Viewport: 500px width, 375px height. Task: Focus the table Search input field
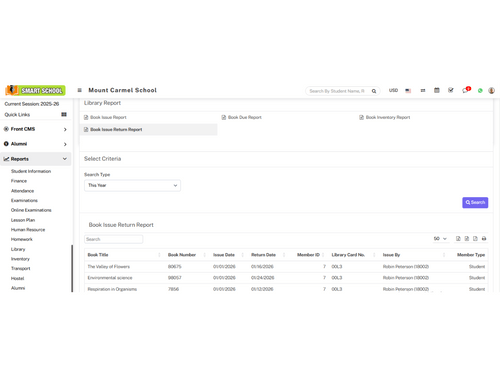[114, 239]
